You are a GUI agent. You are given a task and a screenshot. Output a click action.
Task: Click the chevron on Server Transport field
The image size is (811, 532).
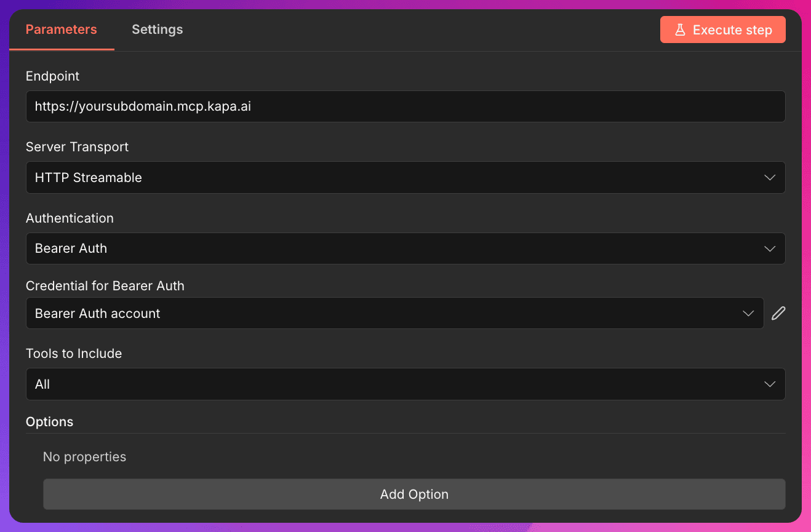click(769, 177)
